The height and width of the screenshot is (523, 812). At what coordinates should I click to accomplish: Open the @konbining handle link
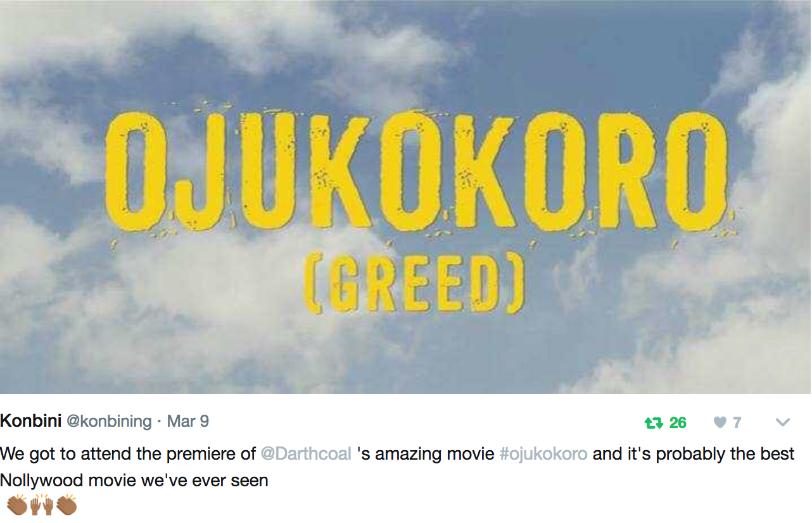click(109, 422)
